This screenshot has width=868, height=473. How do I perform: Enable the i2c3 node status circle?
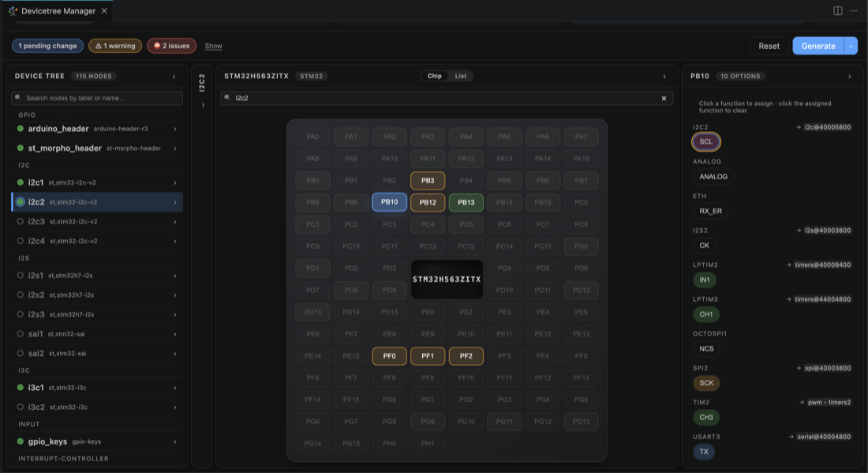pos(21,222)
